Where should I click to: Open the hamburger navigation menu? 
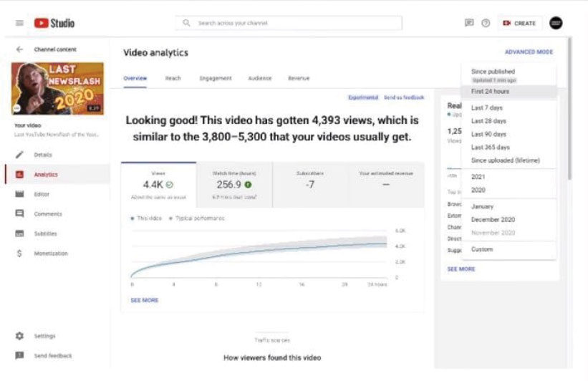click(19, 23)
